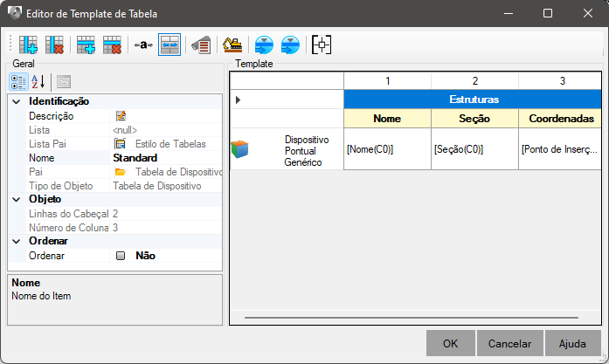The width and height of the screenshot is (609, 364).
Task: Click the text width 'a' icon
Action: (143, 45)
